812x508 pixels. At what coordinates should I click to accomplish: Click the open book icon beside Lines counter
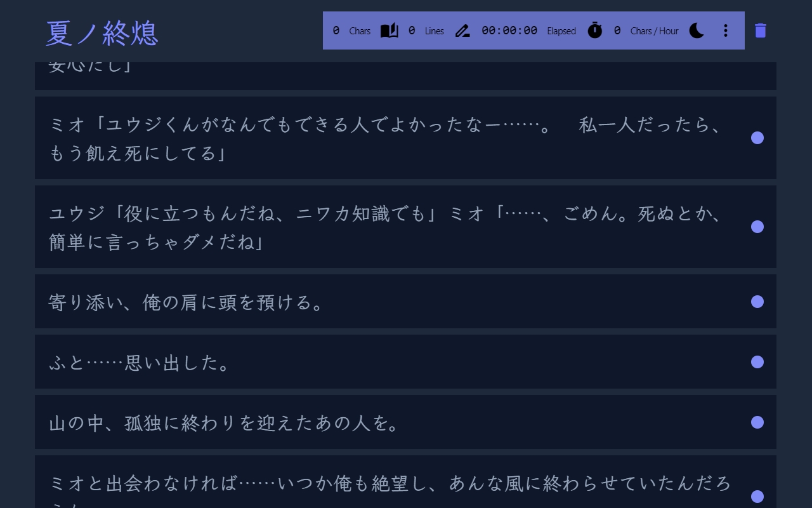pos(389,30)
